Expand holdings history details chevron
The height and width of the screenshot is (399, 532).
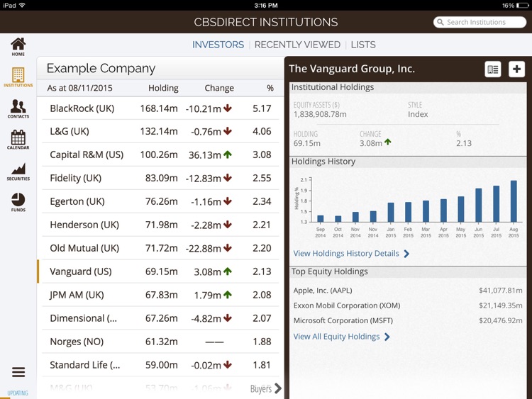[406, 254]
